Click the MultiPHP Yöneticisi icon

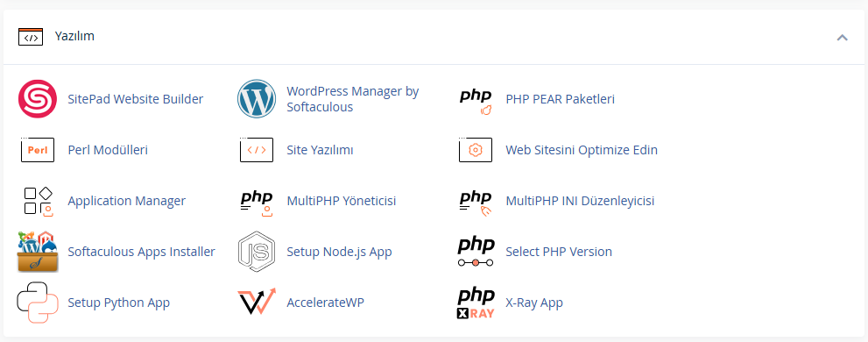click(257, 203)
